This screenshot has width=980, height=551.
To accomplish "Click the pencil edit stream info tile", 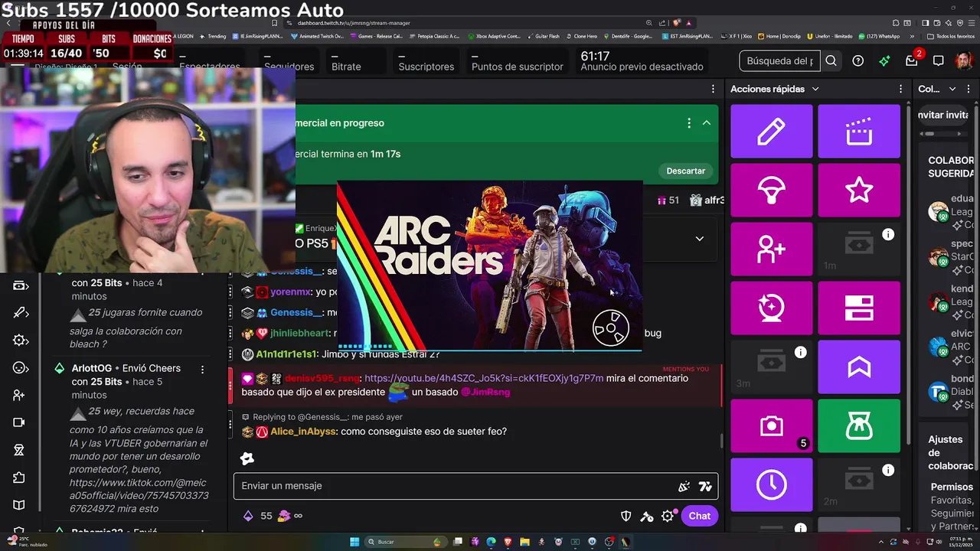I will tap(772, 132).
